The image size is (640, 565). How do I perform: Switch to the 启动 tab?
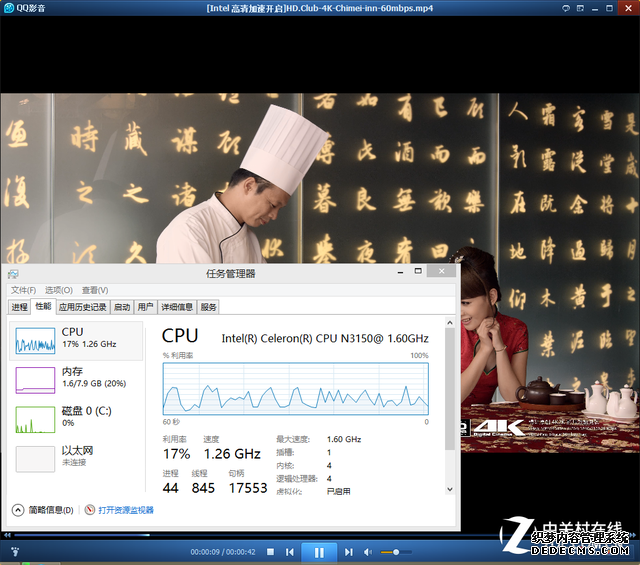(x=122, y=307)
